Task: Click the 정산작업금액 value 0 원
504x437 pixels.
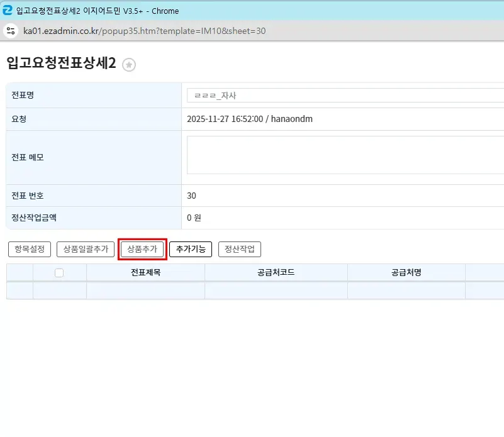Action: (194, 218)
